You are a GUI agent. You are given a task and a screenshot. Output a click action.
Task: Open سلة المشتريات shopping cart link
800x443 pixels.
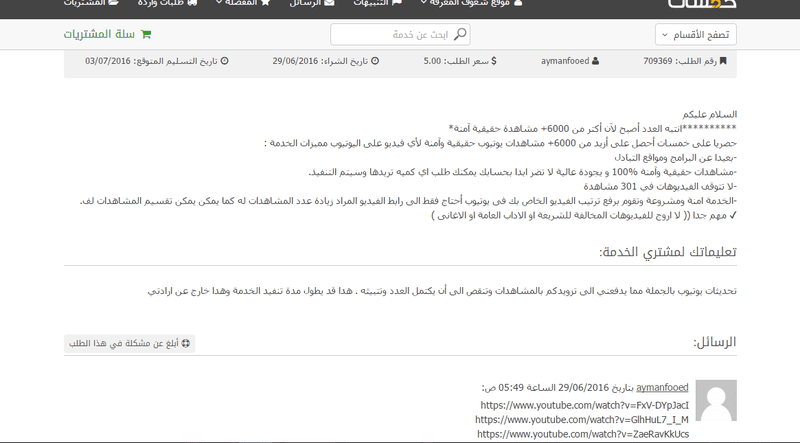click(107, 34)
